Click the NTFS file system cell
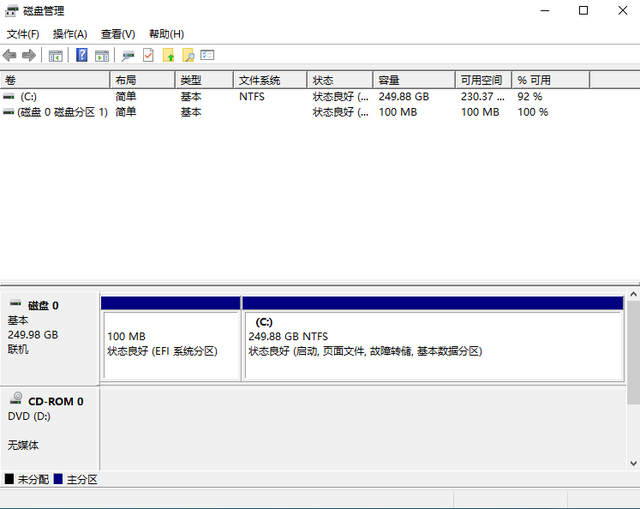The width and height of the screenshot is (640, 509). [252, 97]
